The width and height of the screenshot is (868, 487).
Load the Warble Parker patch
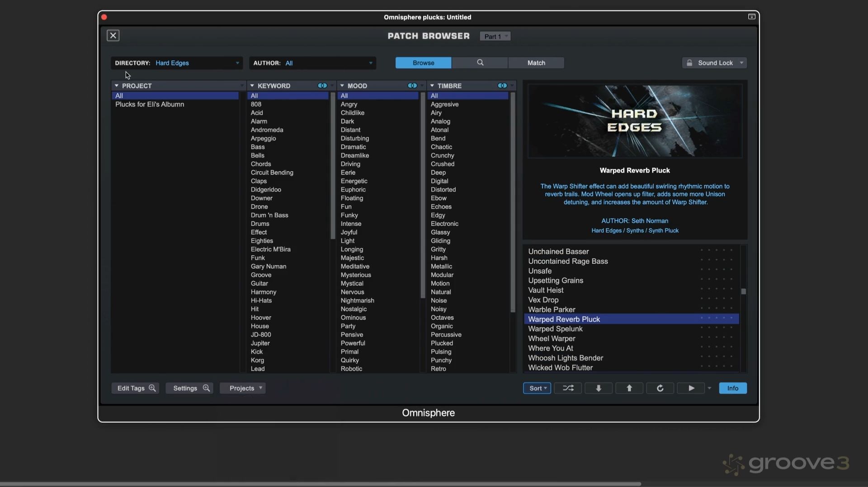click(631, 309)
